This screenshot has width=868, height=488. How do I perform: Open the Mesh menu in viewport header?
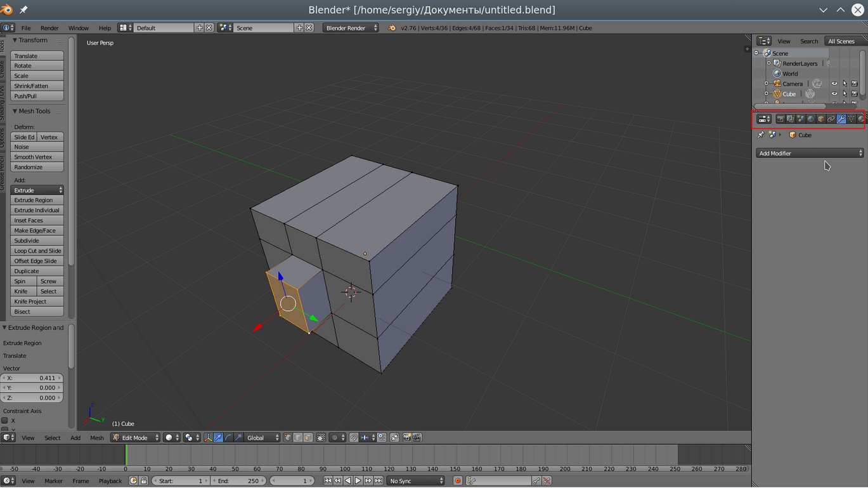[x=97, y=438]
